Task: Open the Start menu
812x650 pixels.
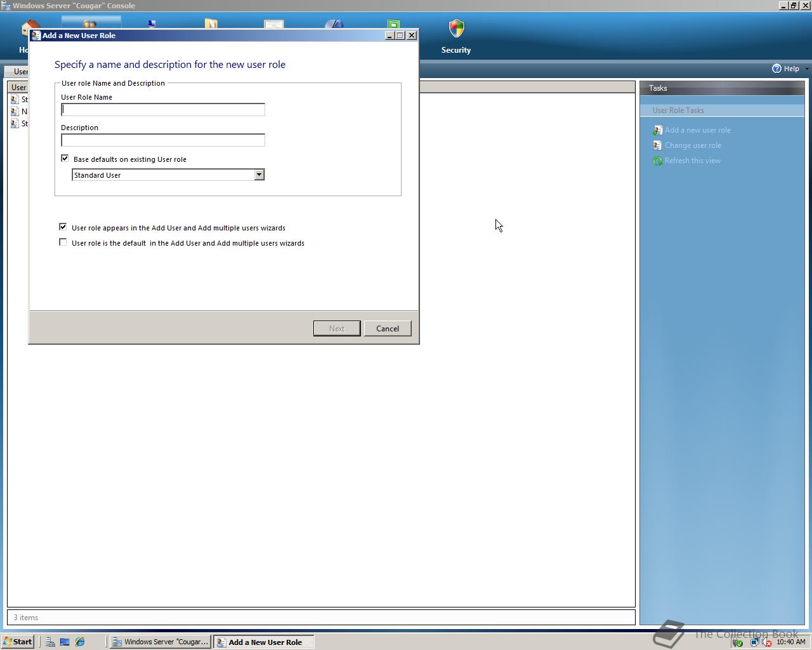Action: [18, 642]
